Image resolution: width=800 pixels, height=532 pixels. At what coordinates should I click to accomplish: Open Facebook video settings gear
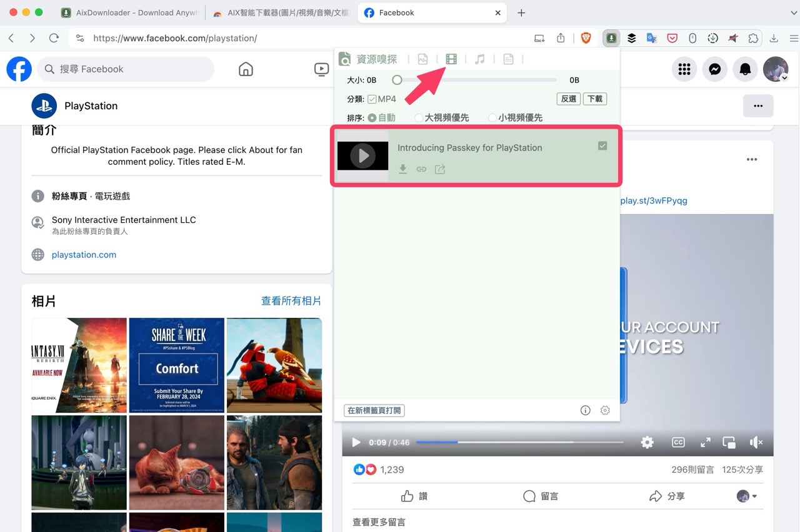tap(647, 442)
